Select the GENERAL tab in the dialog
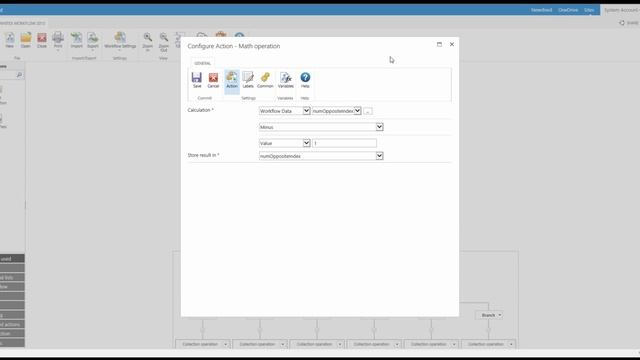Screen dimensions: 640x360 (202, 63)
